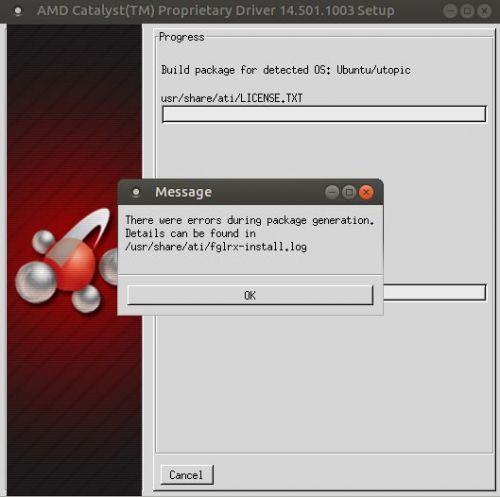500x497 pixels.
Task: Maximize the AMD Catalyst Setup window
Action: [x=467, y=11]
